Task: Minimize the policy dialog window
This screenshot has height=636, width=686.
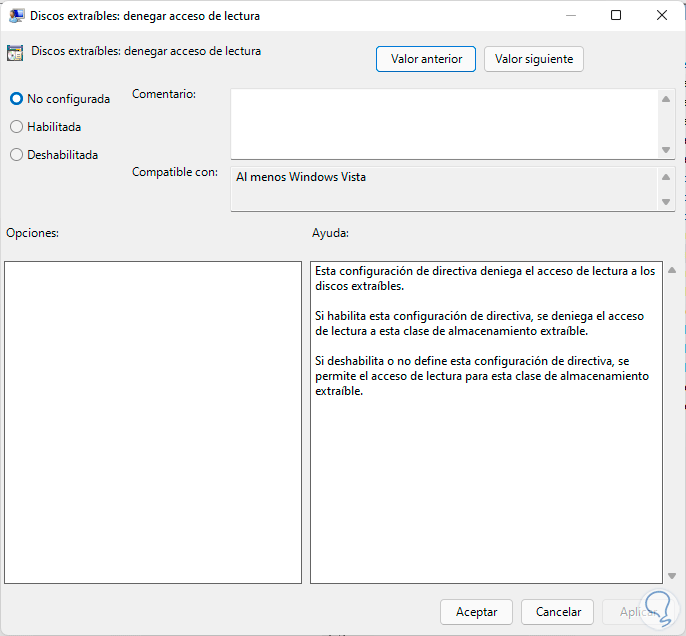Action: click(x=570, y=16)
